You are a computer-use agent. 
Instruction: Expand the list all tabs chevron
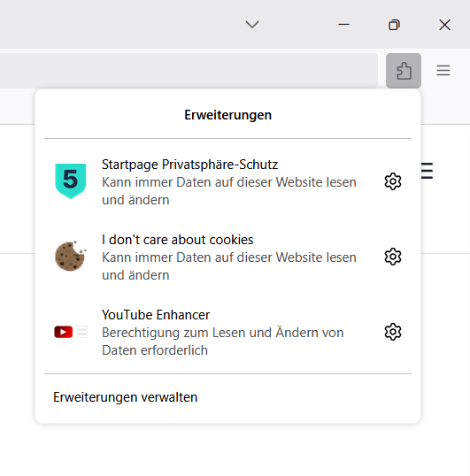pos(252,24)
